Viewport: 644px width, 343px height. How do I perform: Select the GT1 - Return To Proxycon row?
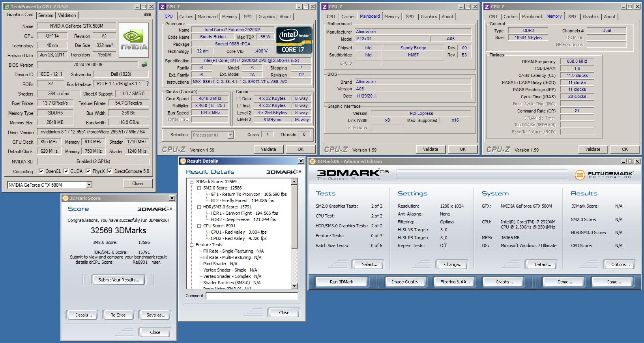249,194
